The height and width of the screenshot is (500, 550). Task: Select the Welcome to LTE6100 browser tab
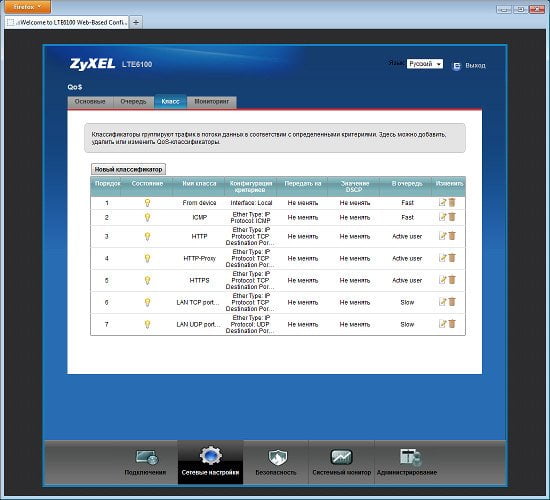click(67, 22)
